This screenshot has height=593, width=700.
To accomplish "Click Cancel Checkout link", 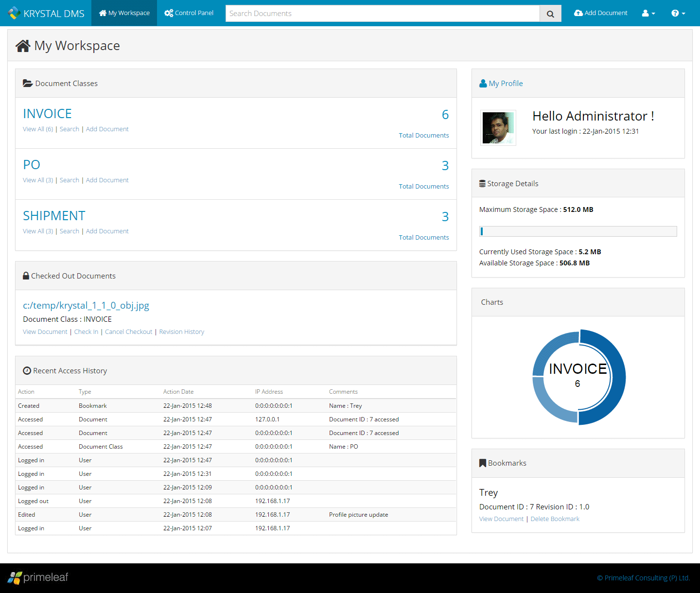I will (x=128, y=332).
